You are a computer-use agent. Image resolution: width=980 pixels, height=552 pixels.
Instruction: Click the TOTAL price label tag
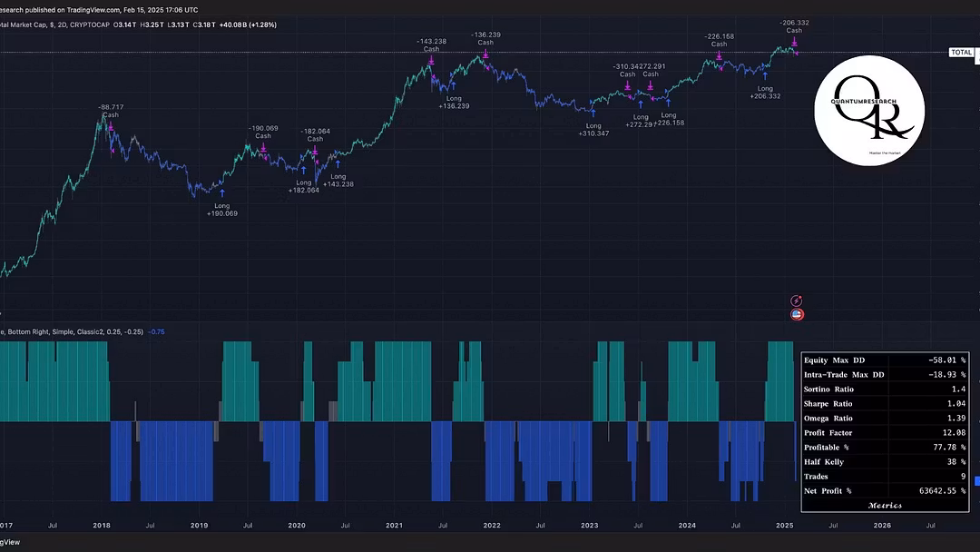coord(961,53)
